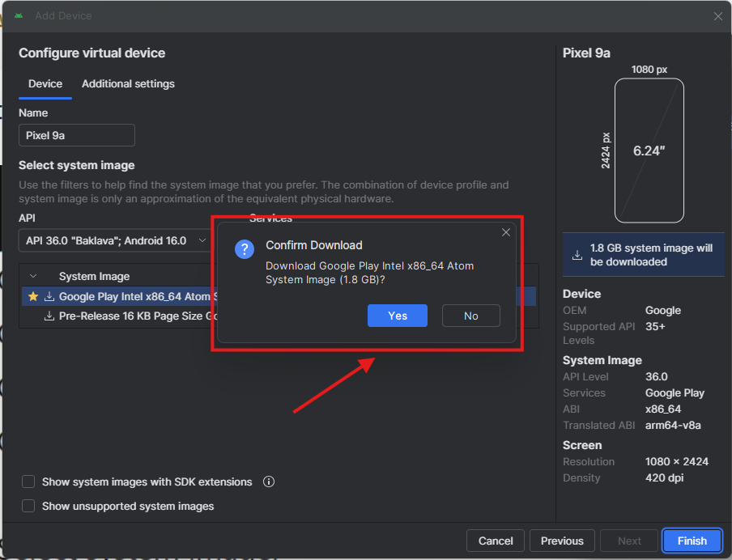Switch to the Additional settings tab
This screenshot has height=560, width=732.
pyautogui.click(x=128, y=83)
